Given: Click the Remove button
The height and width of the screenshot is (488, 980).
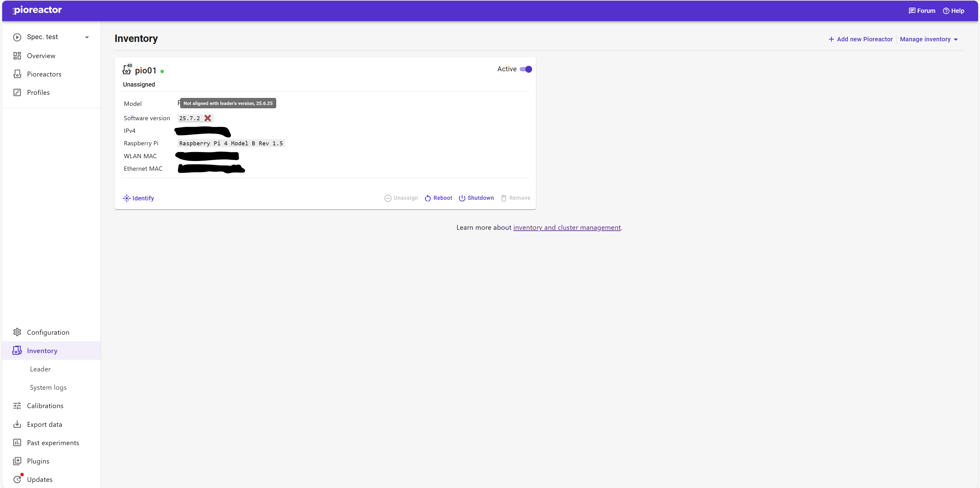Looking at the screenshot, I should pyautogui.click(x=515, y=198).
